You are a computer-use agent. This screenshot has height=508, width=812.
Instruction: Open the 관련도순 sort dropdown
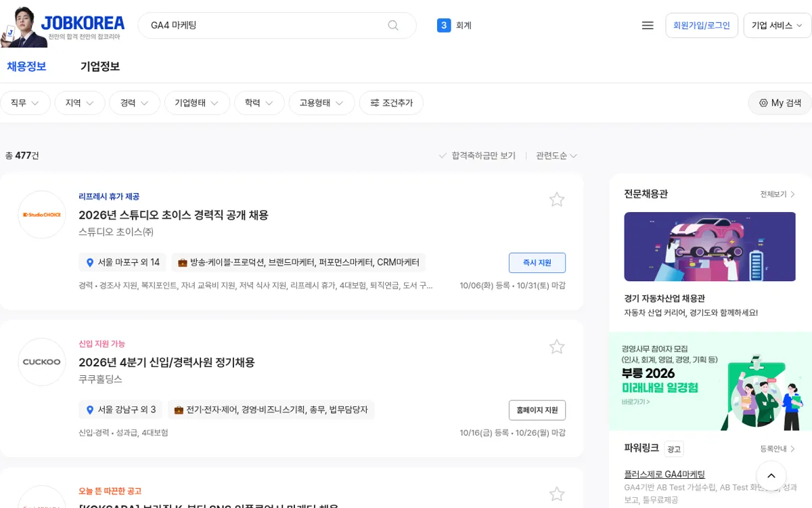pyautogui.click(x=556, y=156)
